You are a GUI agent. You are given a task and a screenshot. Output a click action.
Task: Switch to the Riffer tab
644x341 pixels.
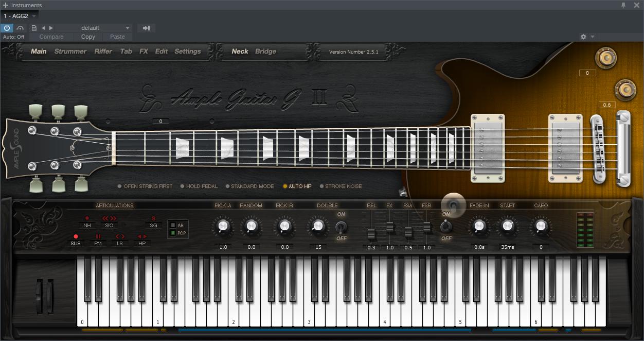pyautogui.click(x=103, y=52)
